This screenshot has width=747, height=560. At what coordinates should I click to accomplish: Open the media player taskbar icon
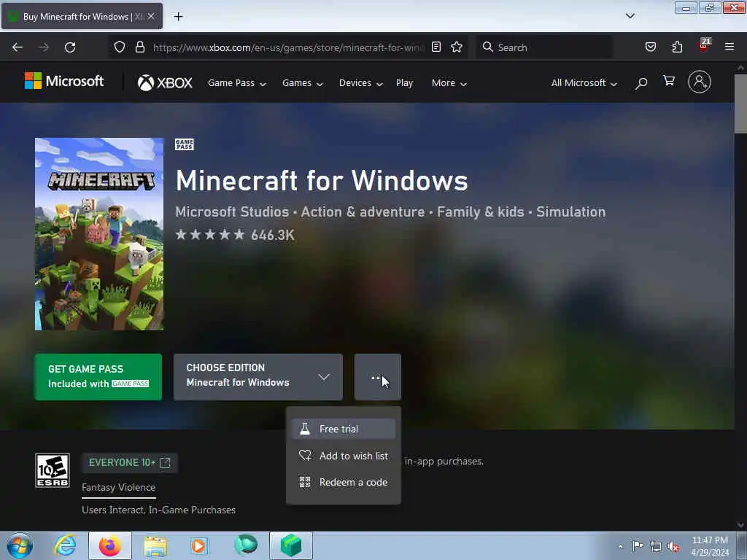click(x=199, y=545)
